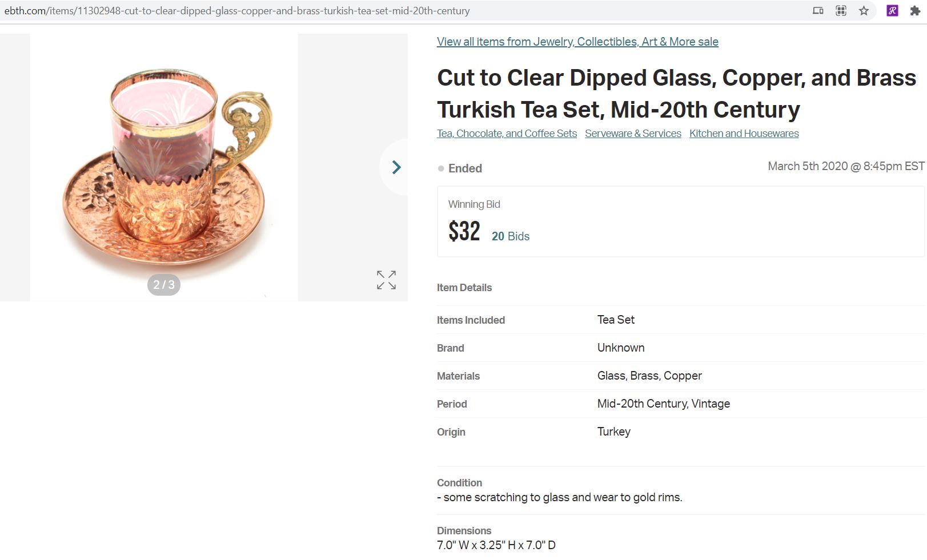Click the tea cup product photo

[163, 166]
